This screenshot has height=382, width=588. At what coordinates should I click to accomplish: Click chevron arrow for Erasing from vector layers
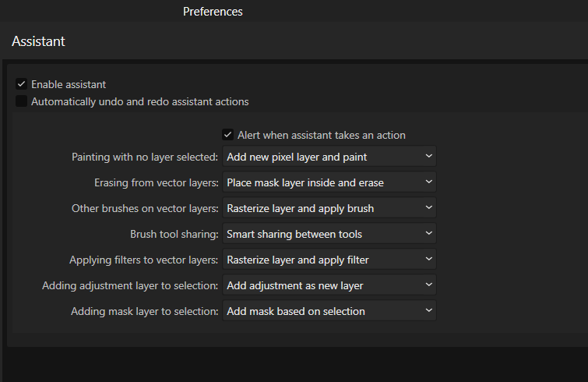428,182
